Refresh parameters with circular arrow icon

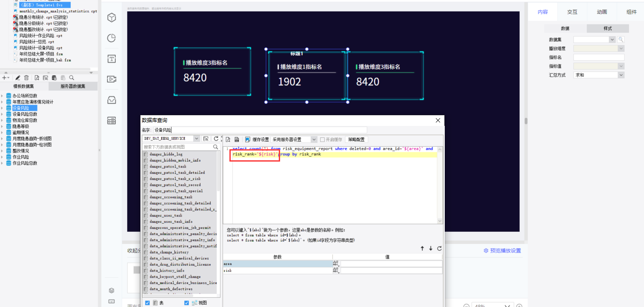pos(439,248)
